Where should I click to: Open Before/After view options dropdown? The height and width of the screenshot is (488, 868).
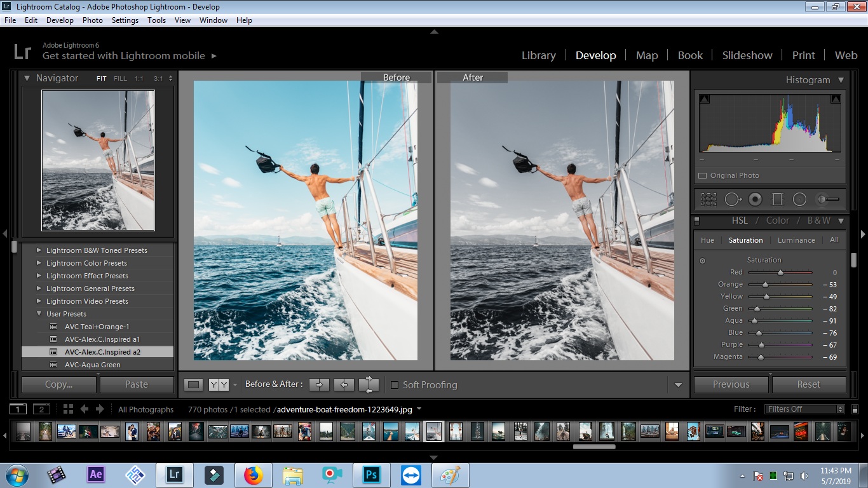pyautogui.click(x=234, y=385)
